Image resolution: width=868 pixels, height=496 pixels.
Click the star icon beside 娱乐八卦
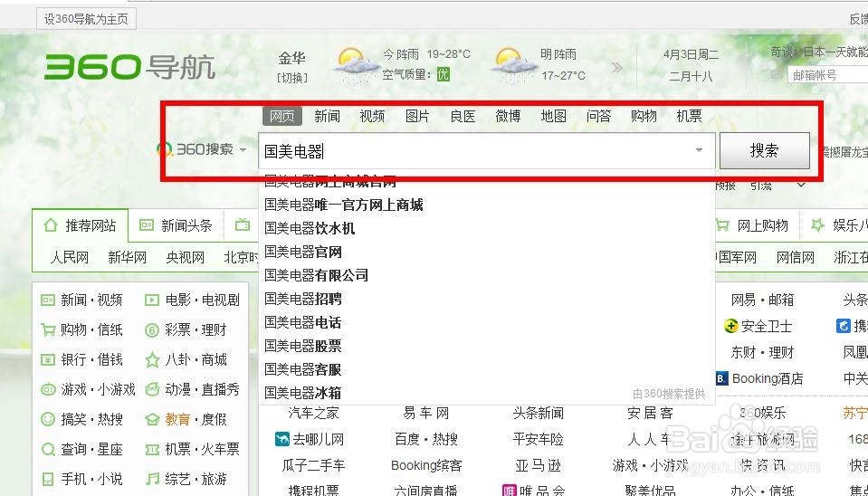(817, 224)
